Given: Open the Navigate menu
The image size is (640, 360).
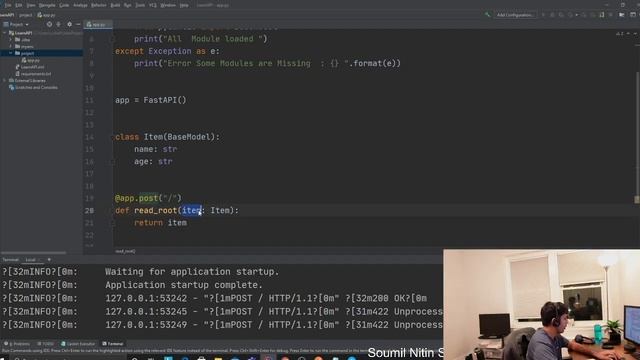Looking at the screenshot, I should click(x=47, y=5).
